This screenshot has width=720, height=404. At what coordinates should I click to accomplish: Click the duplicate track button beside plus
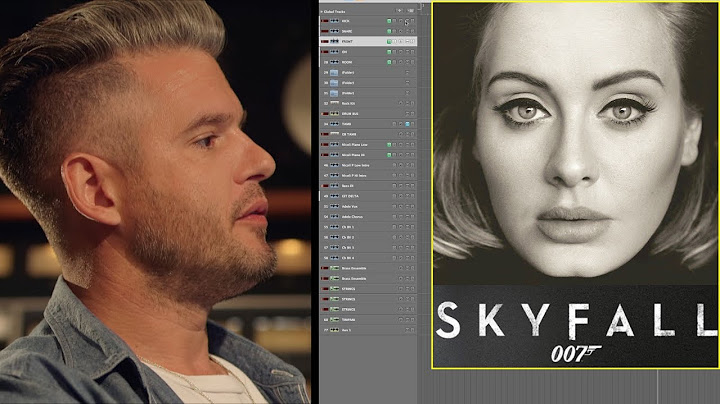[410, 11]
